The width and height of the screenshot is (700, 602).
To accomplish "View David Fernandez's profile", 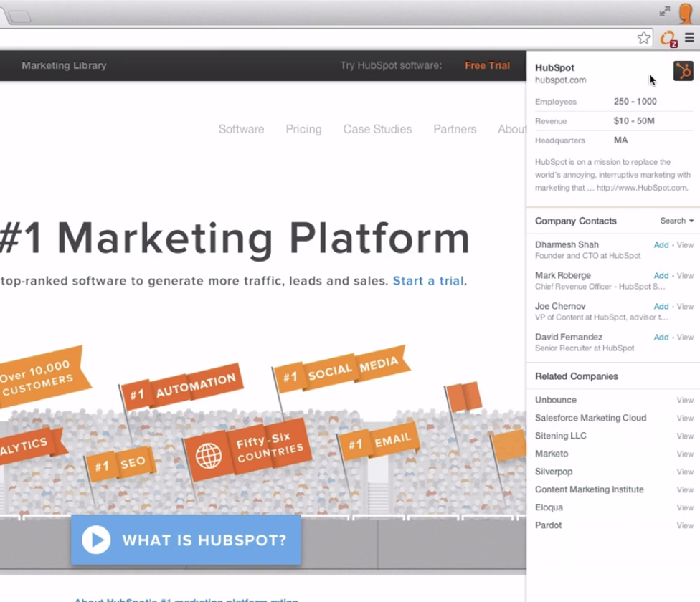I will click(685, 337).
